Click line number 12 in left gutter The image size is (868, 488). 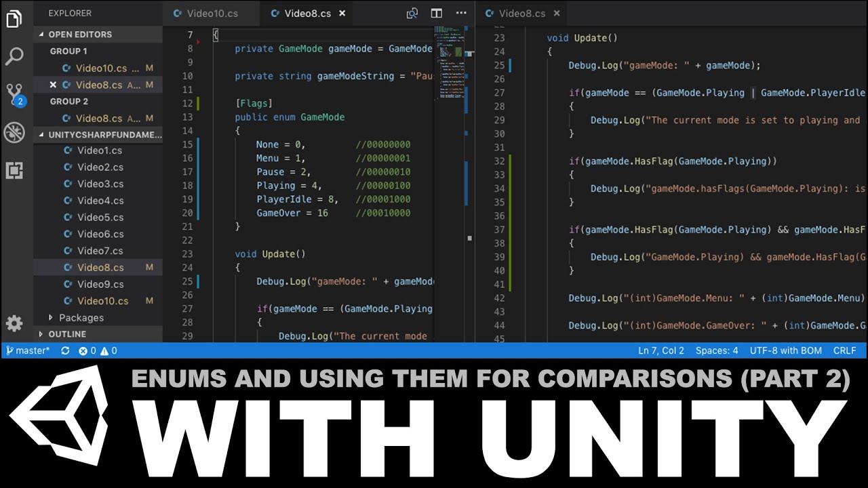coord(188,103)
